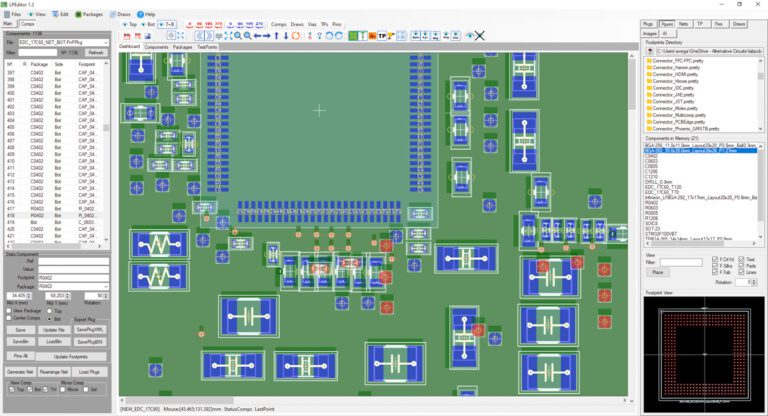Pan view down with the down arrow icon

click(286, 36)
